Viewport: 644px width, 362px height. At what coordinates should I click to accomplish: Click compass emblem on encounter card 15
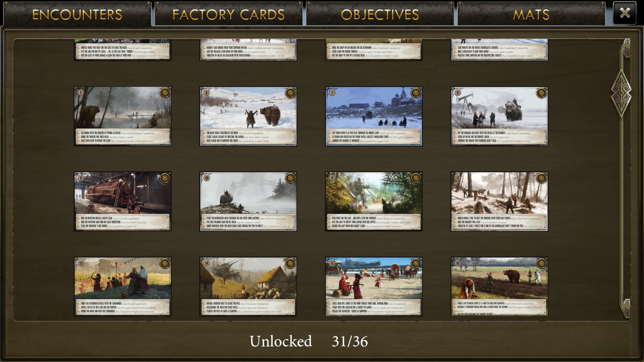tap(416, 263)
